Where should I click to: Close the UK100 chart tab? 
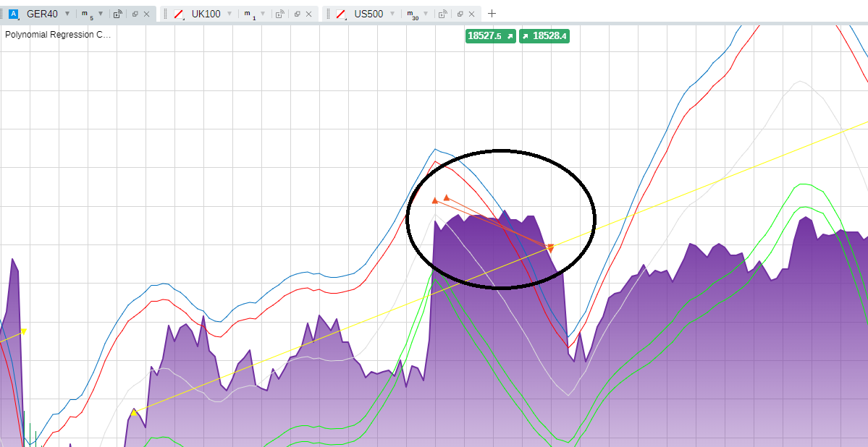click(309, 14)
